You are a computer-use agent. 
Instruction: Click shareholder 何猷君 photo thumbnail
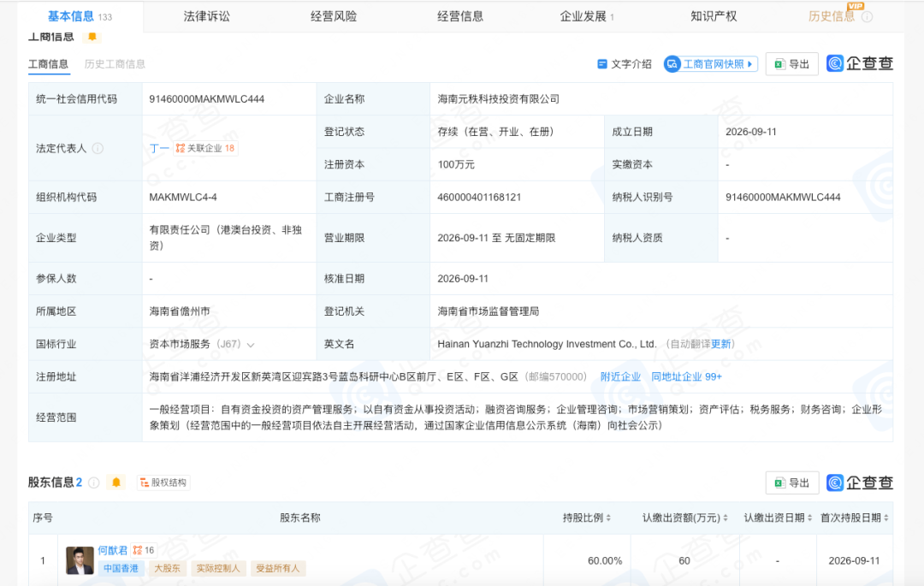pyautogui.click(x=80, y=560)
